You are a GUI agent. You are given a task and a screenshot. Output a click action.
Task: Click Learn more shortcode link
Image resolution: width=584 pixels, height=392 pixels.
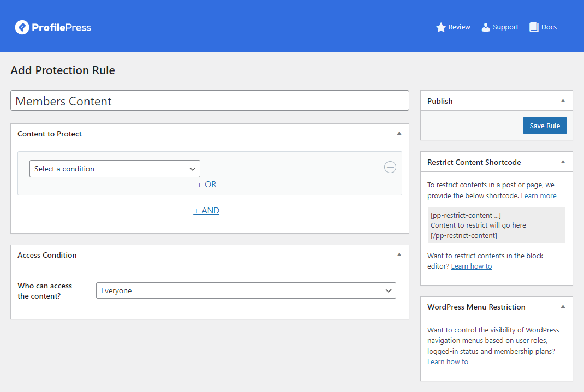coord(538,195)
